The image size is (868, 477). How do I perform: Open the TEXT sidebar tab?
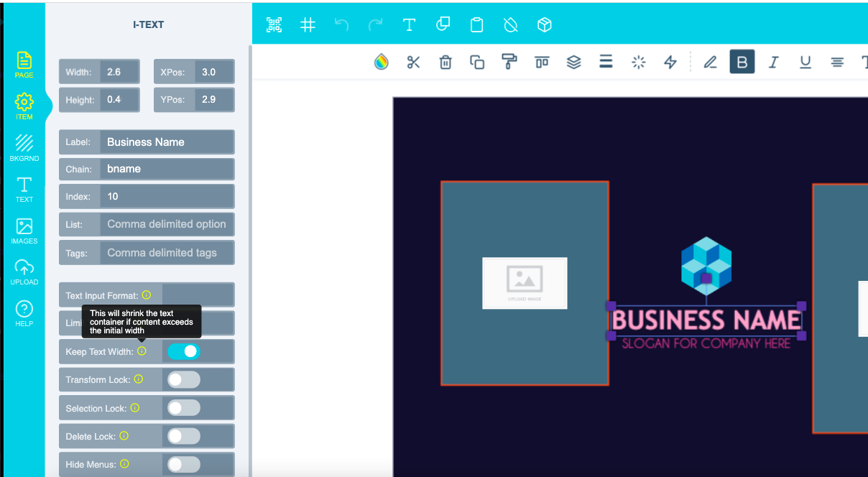point(24,190)
